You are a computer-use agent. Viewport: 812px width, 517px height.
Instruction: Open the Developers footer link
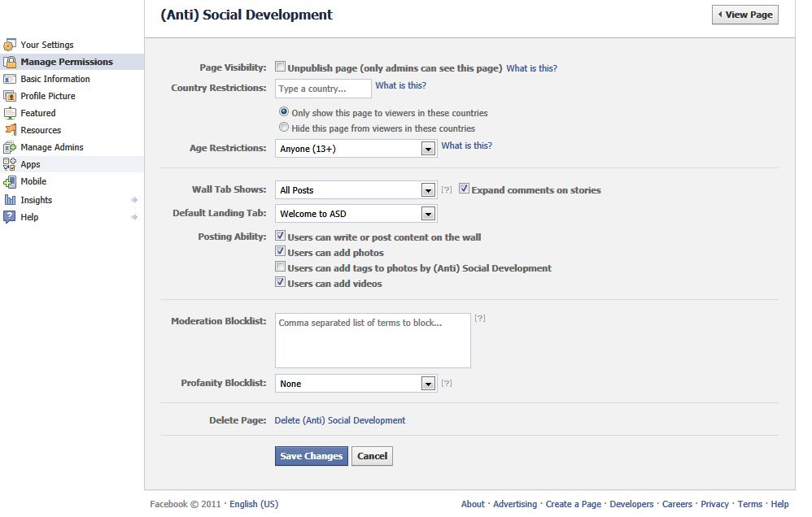click(631, 504)
